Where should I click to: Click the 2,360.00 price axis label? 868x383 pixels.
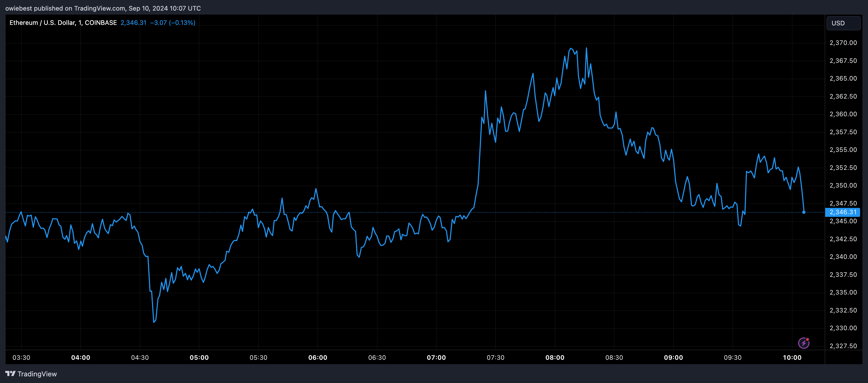(x=843, y=114)
